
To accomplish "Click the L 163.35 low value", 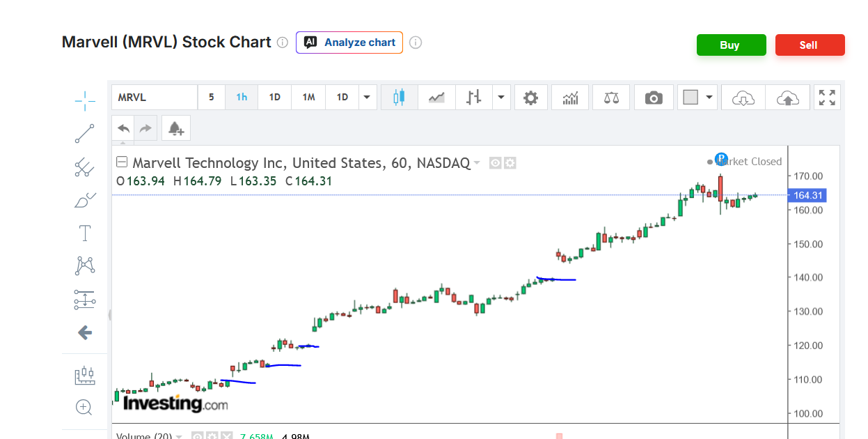I will (x=253, y=181).
